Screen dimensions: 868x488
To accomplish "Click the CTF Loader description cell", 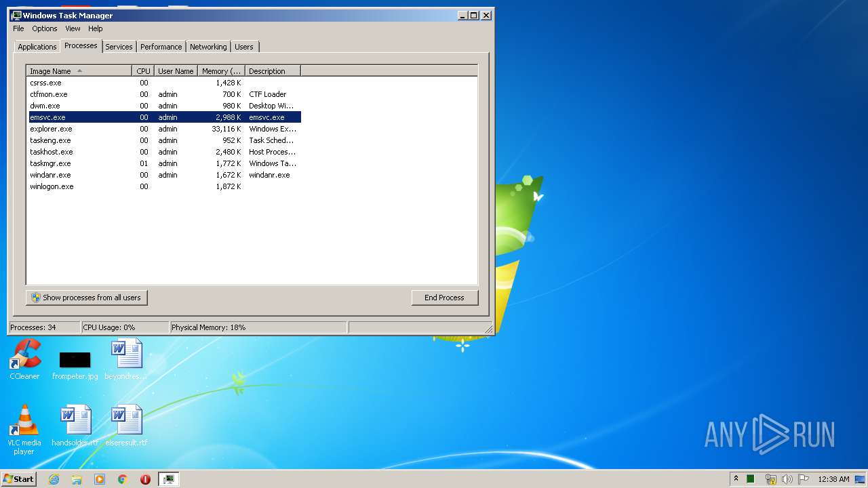I will click(x=268, y=94).
